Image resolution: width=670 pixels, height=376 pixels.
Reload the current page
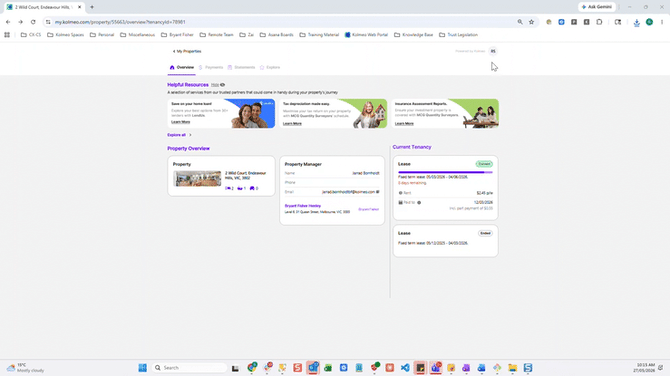point(33,22)
